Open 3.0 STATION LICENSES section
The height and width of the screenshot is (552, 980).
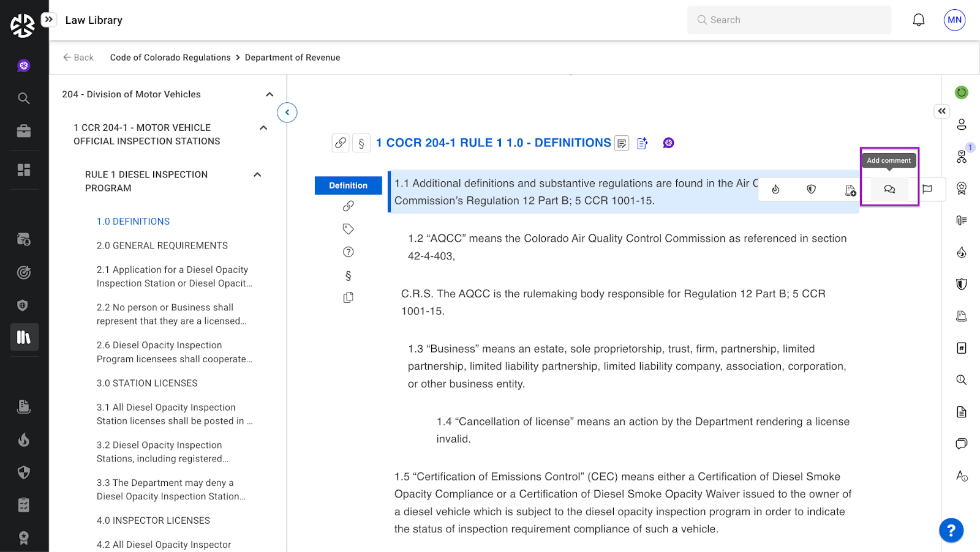coord(147,383)
